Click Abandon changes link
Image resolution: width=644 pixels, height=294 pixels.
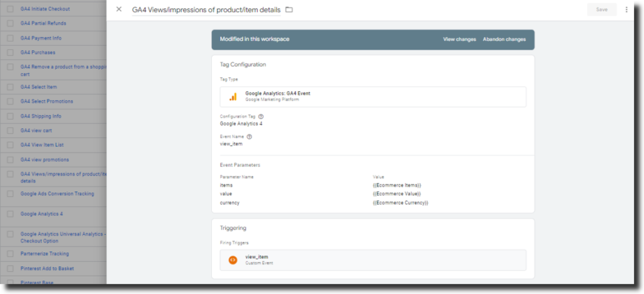point(504,40)
